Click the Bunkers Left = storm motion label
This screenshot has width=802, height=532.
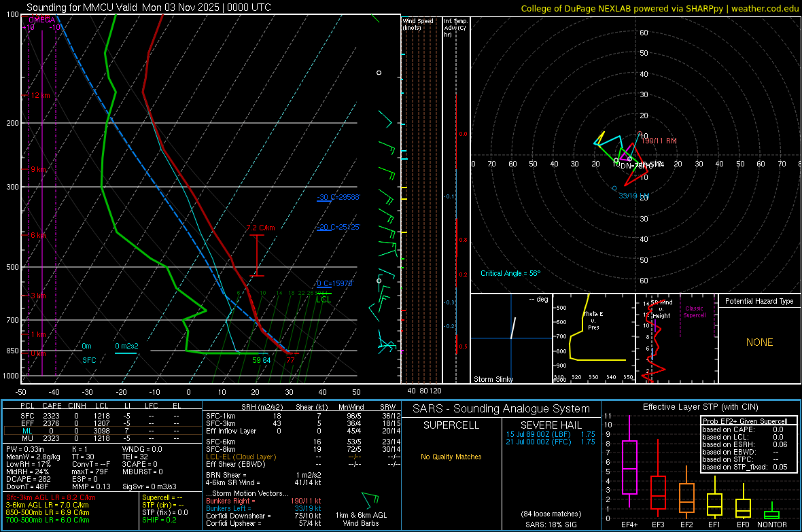click(228, 508)
